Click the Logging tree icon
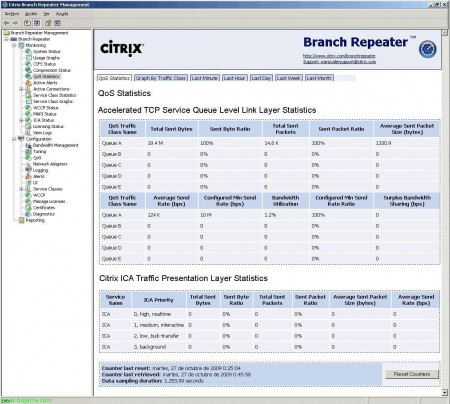The height and width of the screenshot is (404, 450). coord(28,170)
